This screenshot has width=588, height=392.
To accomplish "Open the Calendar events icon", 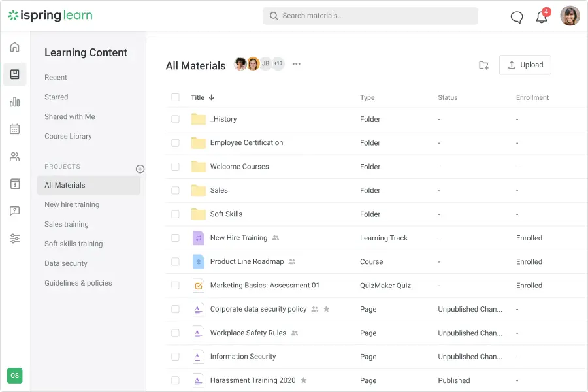I will (14, 129).
